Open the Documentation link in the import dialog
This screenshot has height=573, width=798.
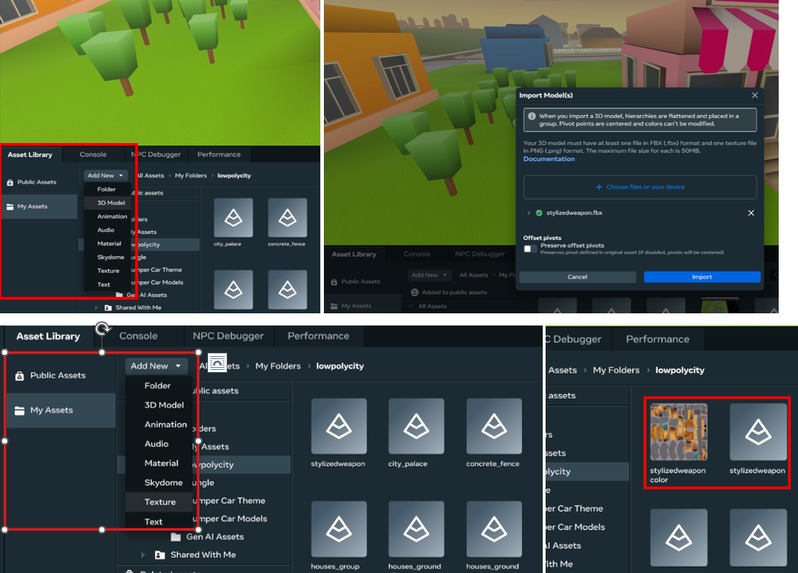point(549,159)
